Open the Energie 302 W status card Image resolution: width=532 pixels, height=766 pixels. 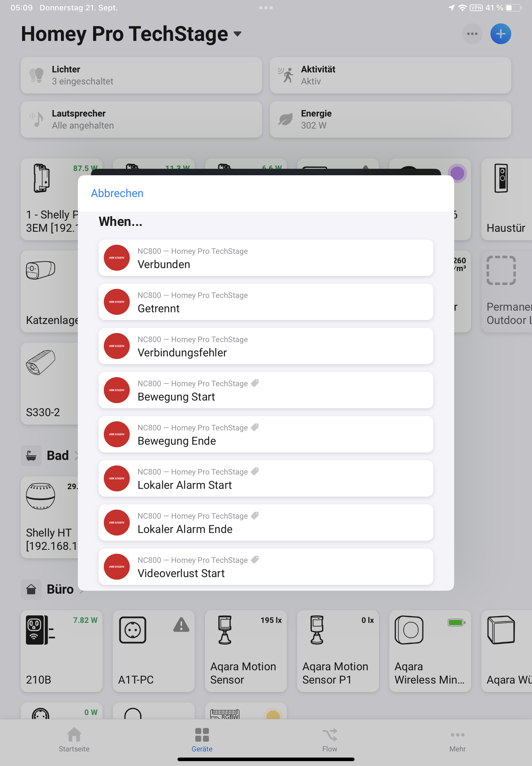[390, 119]
